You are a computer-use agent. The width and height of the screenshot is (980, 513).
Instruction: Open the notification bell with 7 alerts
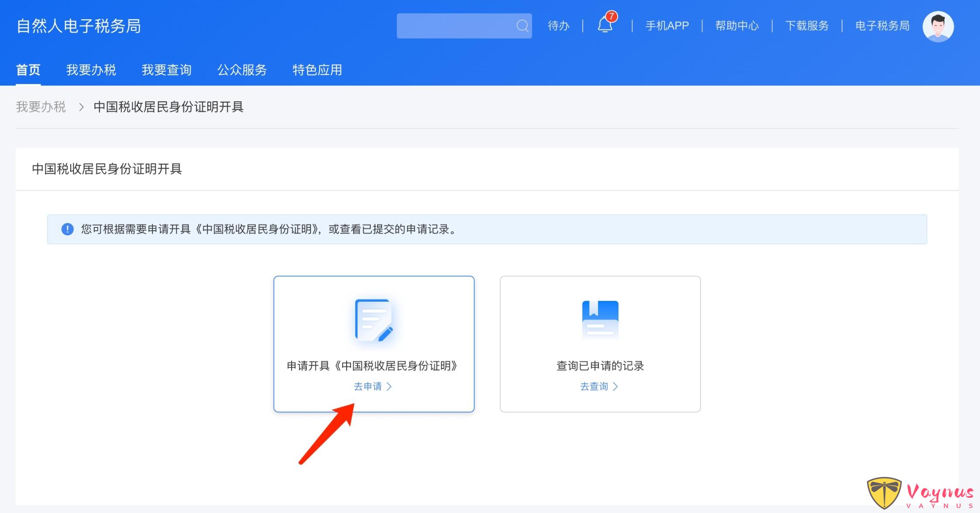point(605,25)
